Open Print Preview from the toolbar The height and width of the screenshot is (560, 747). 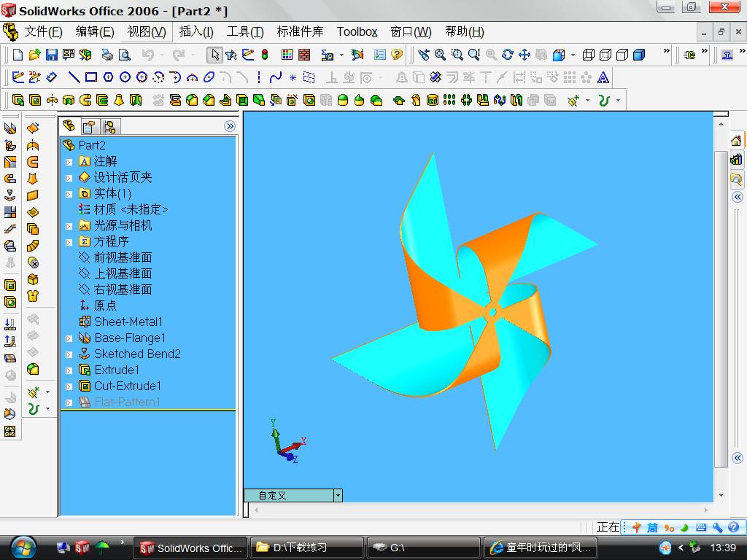coord(124,55)
